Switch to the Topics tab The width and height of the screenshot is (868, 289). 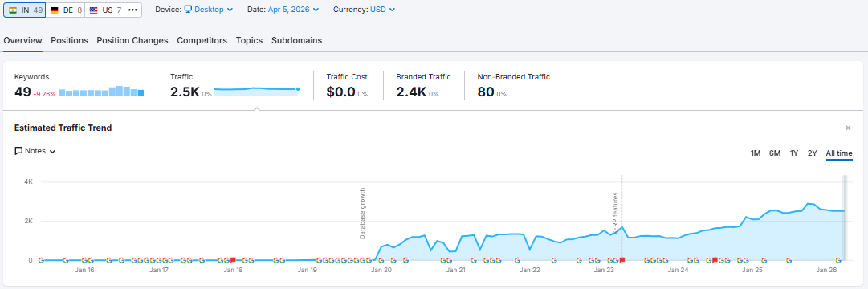pyautogui.click(x=249, y=40)
